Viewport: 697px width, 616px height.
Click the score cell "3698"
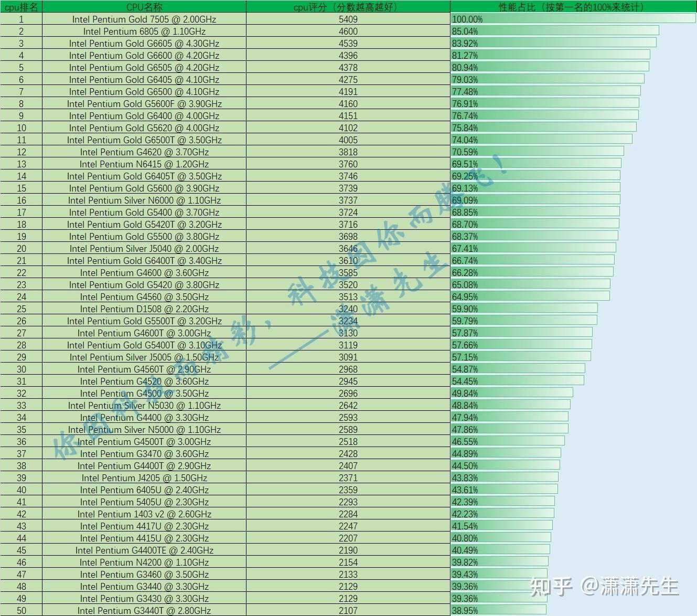(348, 236)
